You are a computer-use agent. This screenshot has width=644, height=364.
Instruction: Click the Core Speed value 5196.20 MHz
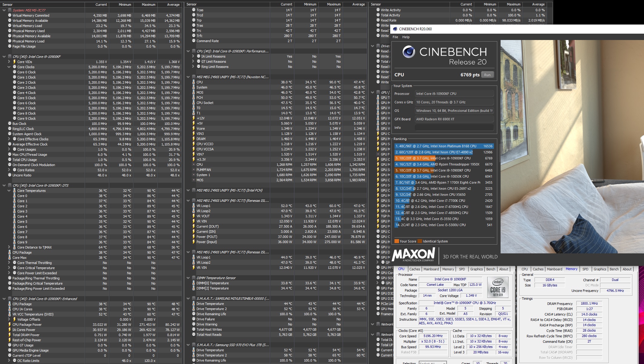(x=433, y=336)
